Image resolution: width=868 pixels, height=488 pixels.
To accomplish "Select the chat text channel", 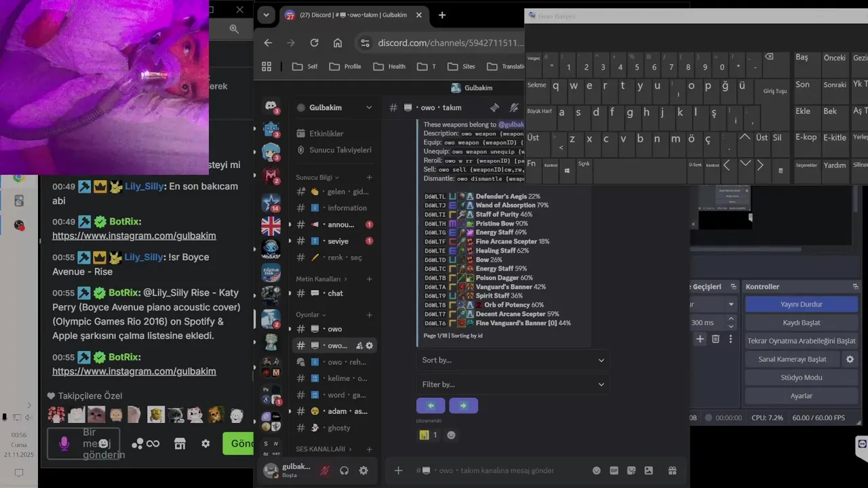I will pos(334,293).
